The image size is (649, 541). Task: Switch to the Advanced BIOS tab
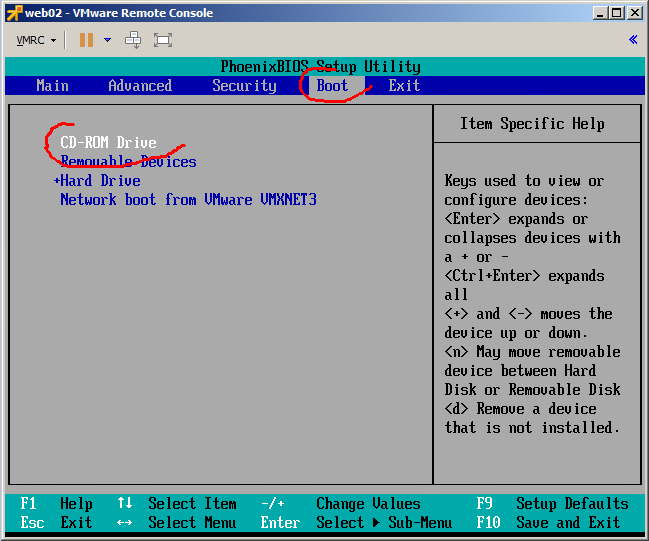tap(140, 86)
